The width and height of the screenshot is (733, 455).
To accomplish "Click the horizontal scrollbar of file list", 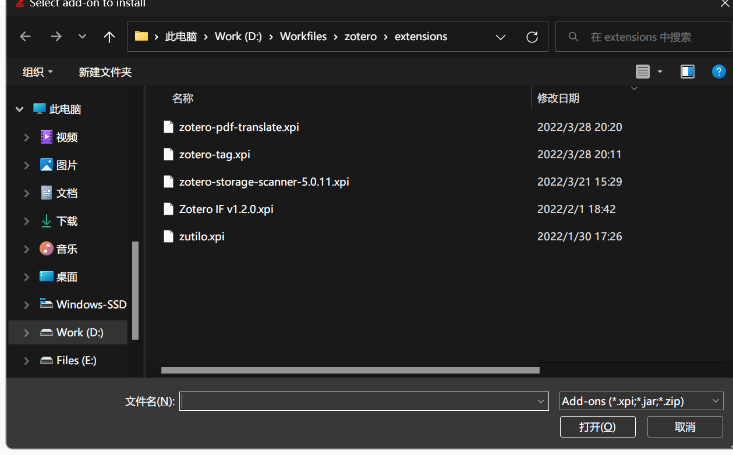I will 350,370.
